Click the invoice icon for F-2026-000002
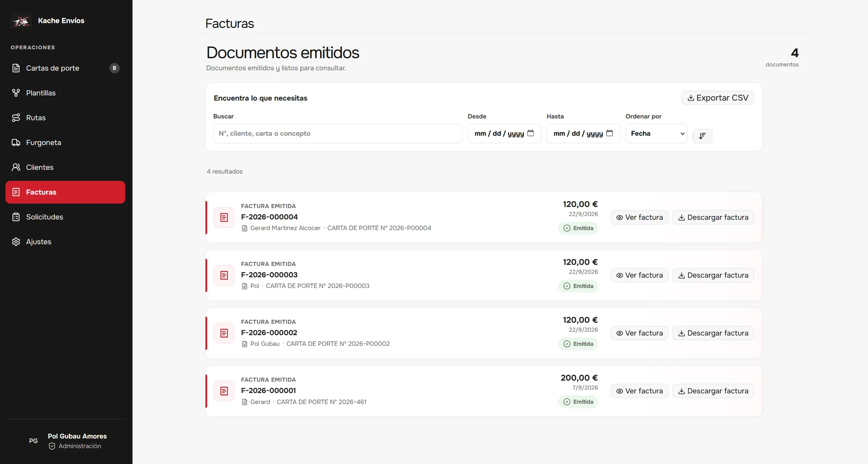Screen dimensions: 868x464 (x=224, y=333)
